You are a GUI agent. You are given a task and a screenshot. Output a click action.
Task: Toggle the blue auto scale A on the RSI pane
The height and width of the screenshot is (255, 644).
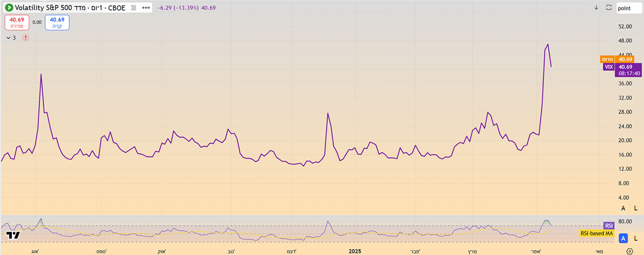[x=624, y=239]
